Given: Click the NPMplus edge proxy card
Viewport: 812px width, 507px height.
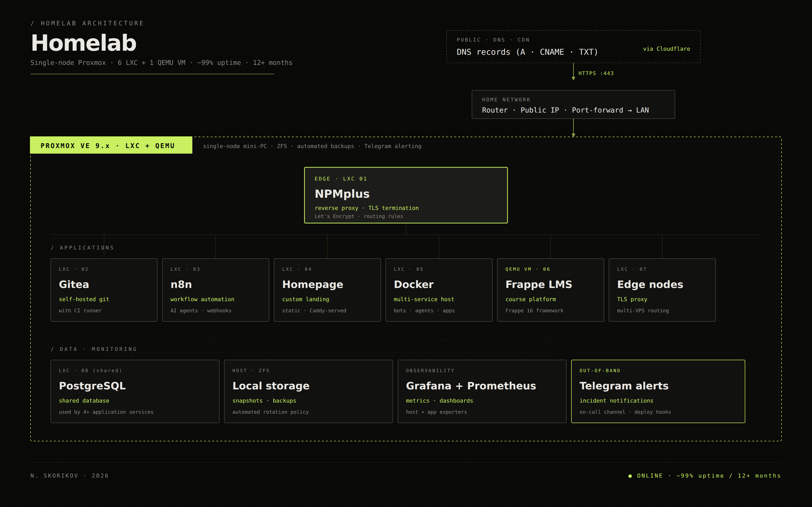Looking at the screenshot, I should point(406,195).
